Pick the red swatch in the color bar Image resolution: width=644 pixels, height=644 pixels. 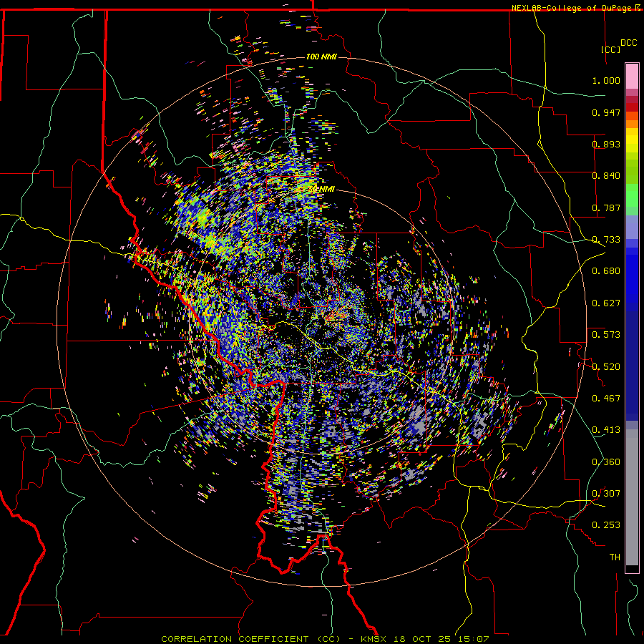pos(632,107)
